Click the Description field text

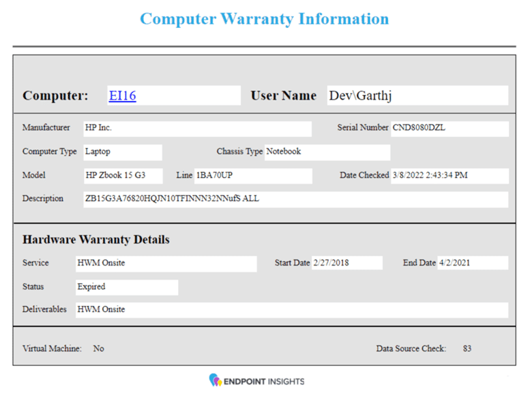(x=295, y=199)
